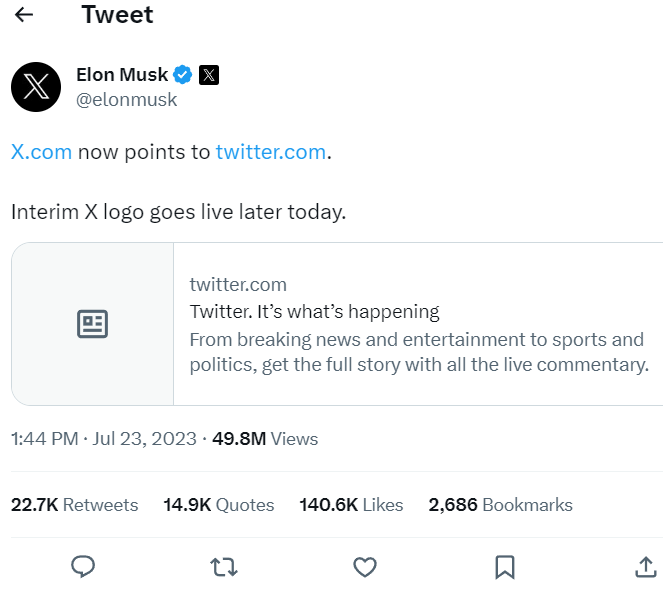
Task: Click the 1:44 PM Jul 23, 2023 timestamp
Action: [104, 439]
